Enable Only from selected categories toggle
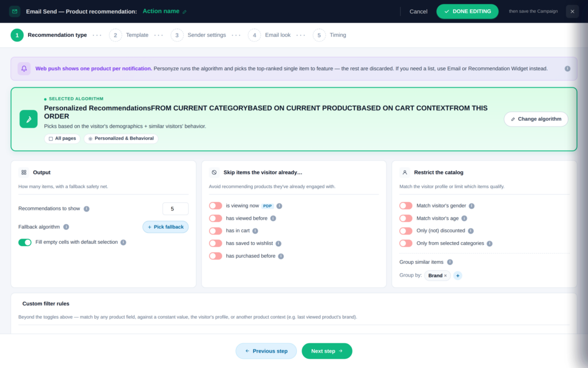Screen dimensions: 588x368 click(x=406, y=243)
